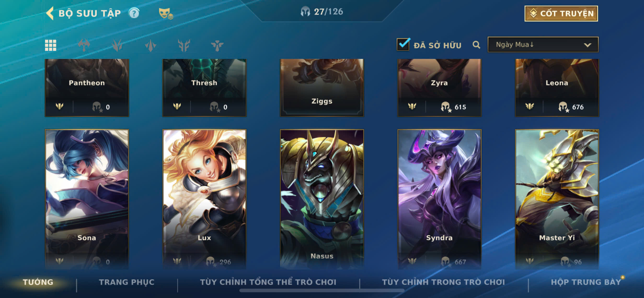
Task: Expand sort options with the chevron arrow
Action: 587,45
